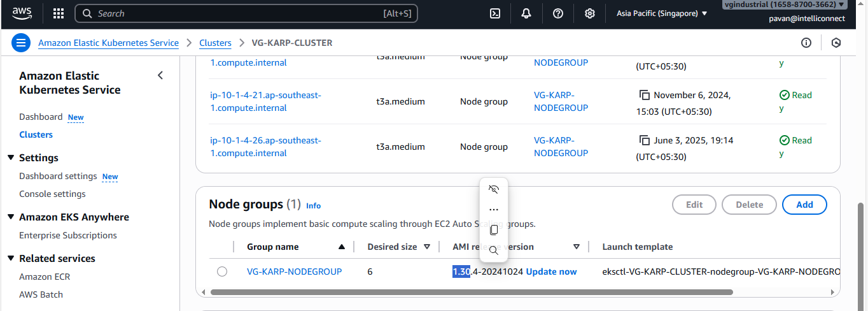Click the Update now link

pos(551,271)
